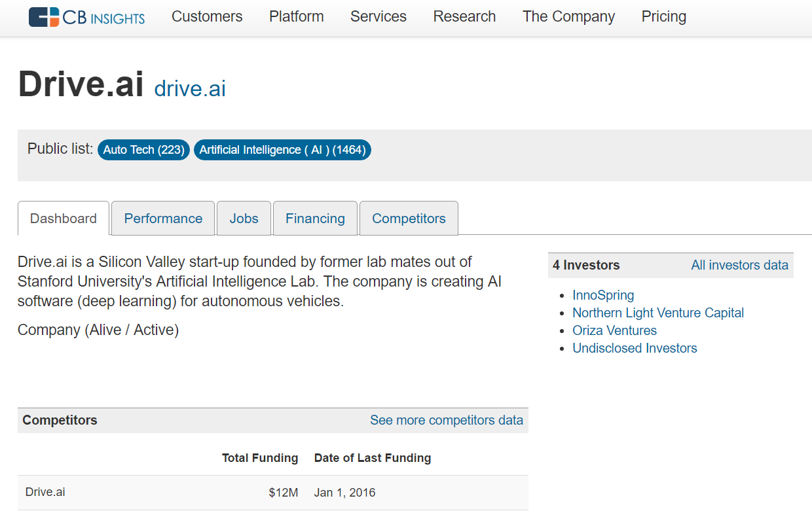812x511 pixels.
Task: Click See more competitors data
Action: [447, 420]
